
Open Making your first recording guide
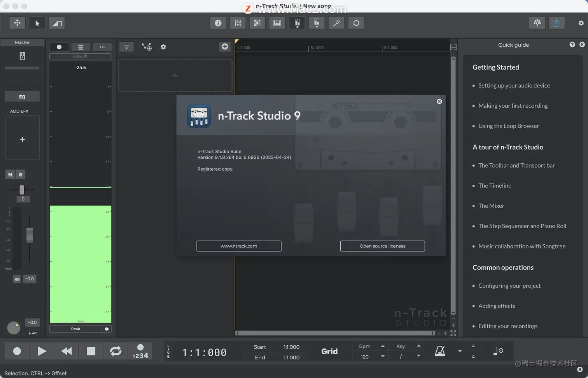click(x=513, y=106)
